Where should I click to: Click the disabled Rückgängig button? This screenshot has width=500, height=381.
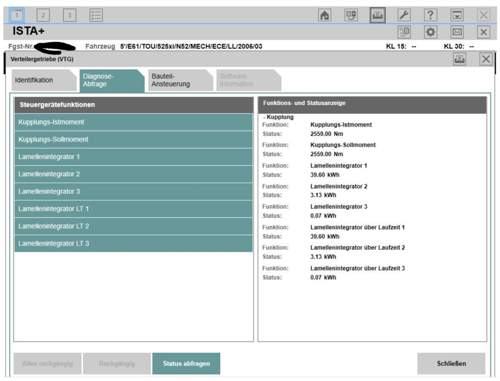point(117,363)
